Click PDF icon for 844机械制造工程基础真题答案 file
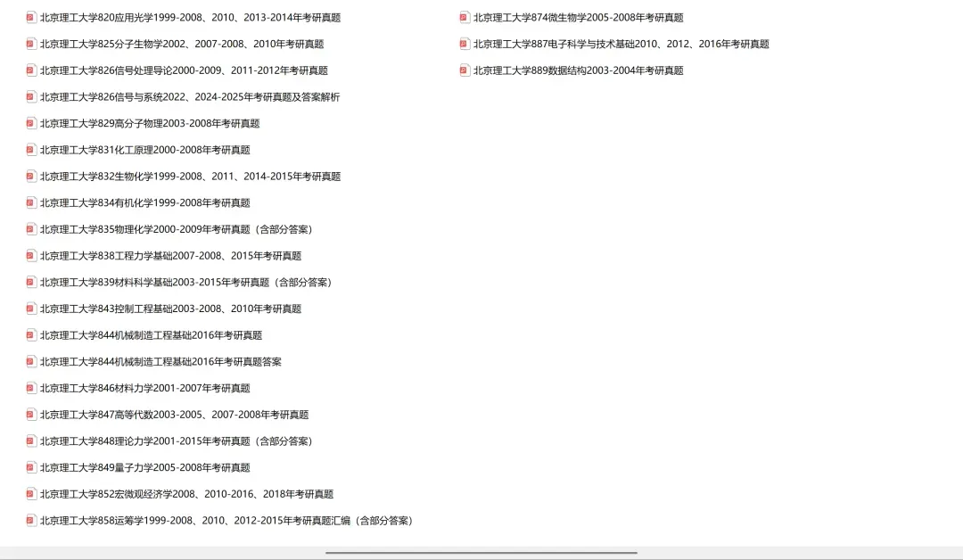This screenshot has height=560, width=963. click(30, 361)
